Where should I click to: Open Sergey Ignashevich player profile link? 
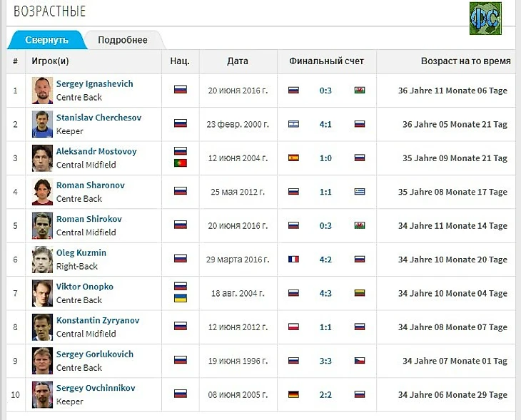click(x=94, y=83)
